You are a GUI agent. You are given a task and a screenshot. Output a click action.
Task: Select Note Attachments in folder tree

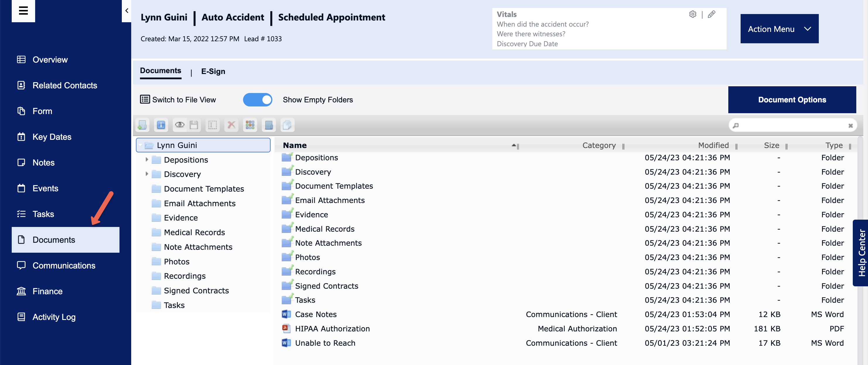pos(198,247)
